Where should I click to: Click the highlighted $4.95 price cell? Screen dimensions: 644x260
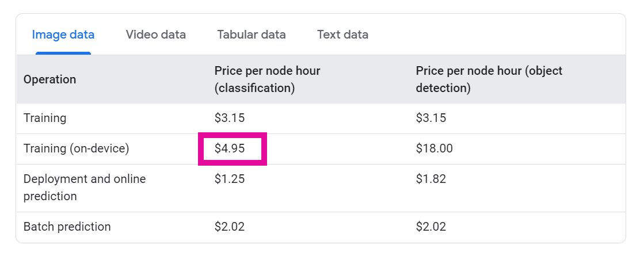(x=230, y=148)
